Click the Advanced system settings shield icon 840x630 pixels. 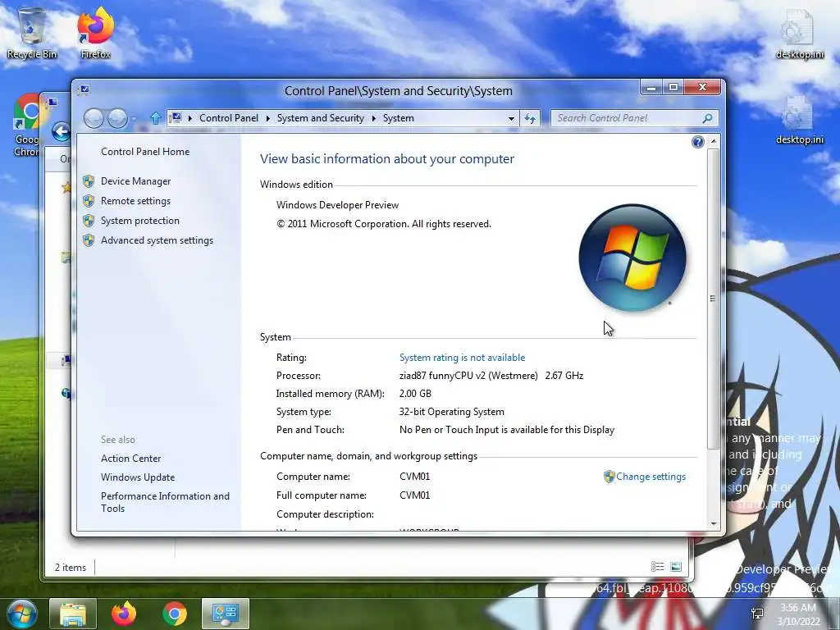(x=89, y=240)
